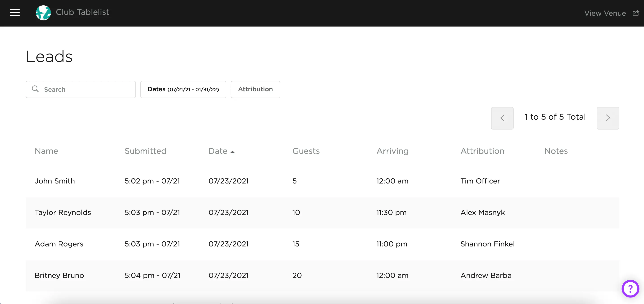Sort by the Arriving column header
Screen dimensions: 644x304
392,151
